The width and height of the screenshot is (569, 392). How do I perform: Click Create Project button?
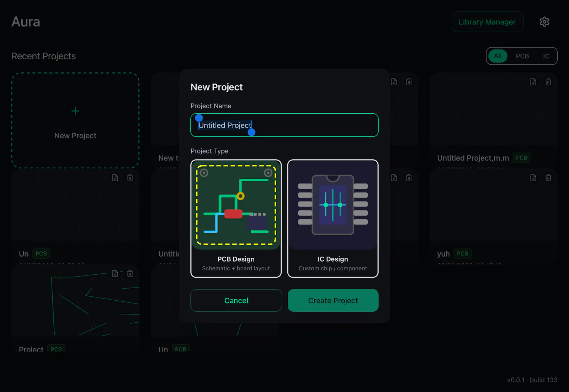[x=333, y=300]
